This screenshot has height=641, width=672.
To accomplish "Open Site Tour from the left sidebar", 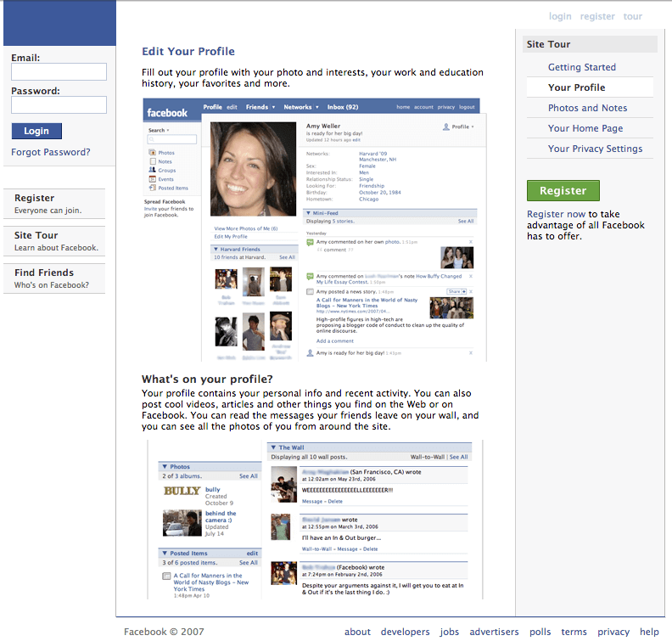I will [x=54, y=241].
